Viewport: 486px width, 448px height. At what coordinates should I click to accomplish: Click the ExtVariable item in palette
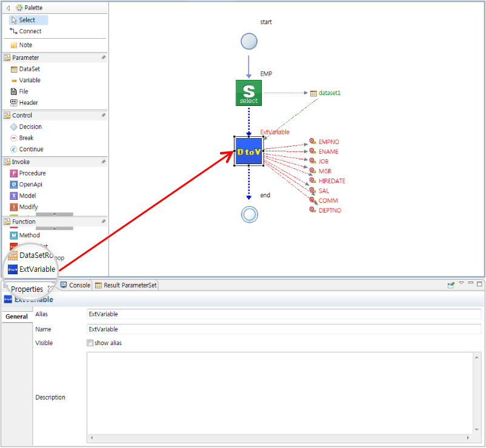(37, 269)
